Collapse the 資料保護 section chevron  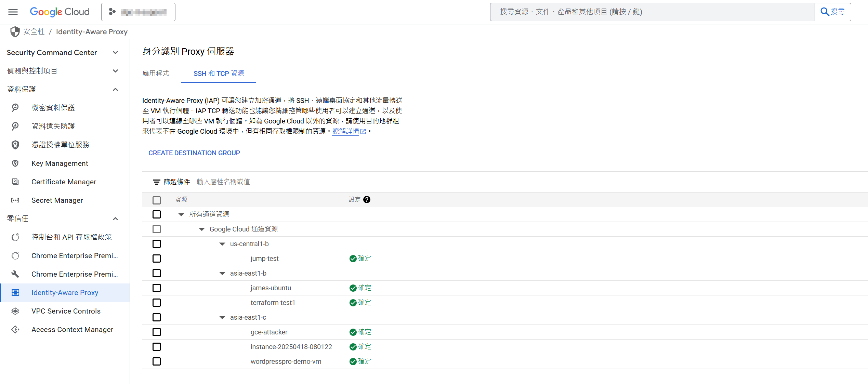(116, 89)
